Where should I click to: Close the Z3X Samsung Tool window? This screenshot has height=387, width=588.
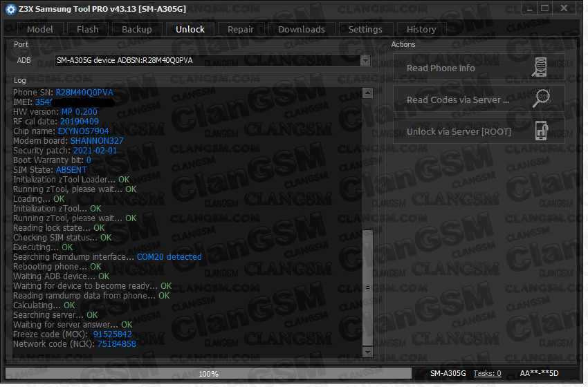(564, 8)
